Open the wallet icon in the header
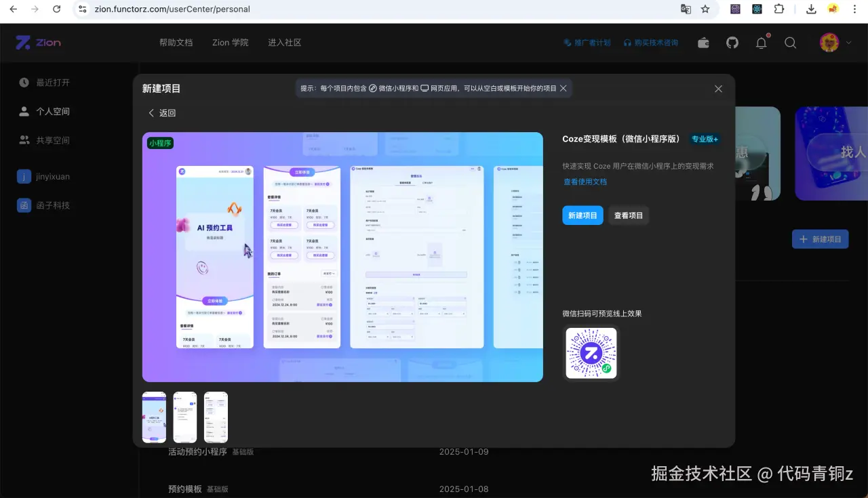Image resolution: width=868 pixels, height=498 pixels. (704, 43)
